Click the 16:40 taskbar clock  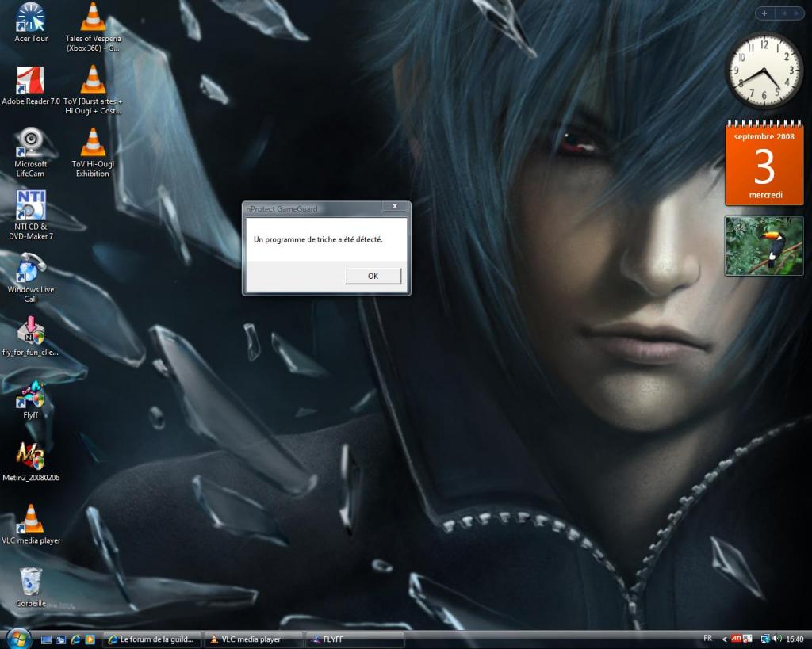(795, 639)
